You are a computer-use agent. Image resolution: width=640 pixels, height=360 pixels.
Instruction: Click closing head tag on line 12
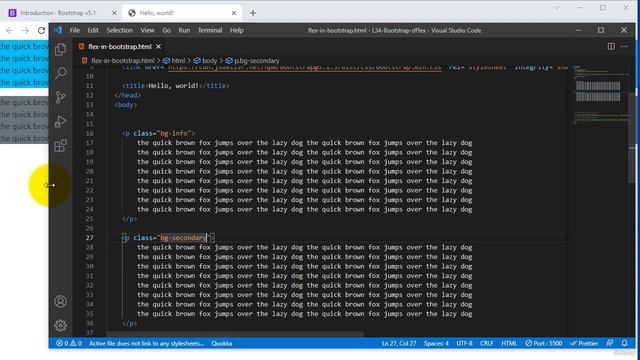click(x=128, y=95)
